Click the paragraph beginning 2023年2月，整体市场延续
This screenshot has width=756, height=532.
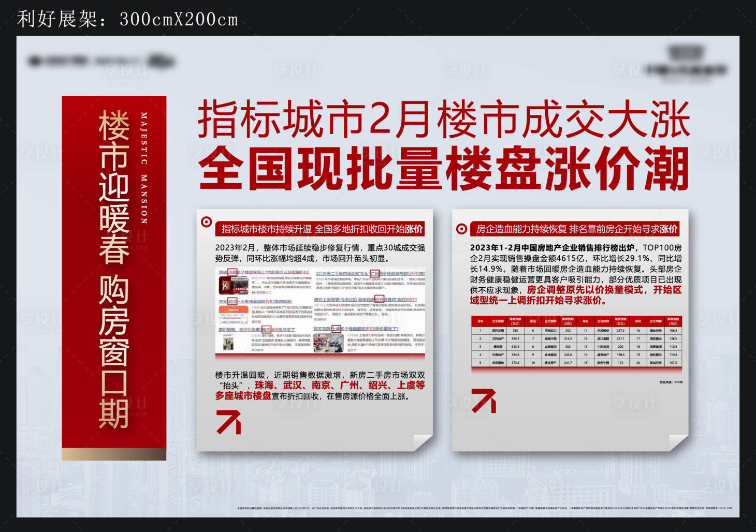point(320,253)
